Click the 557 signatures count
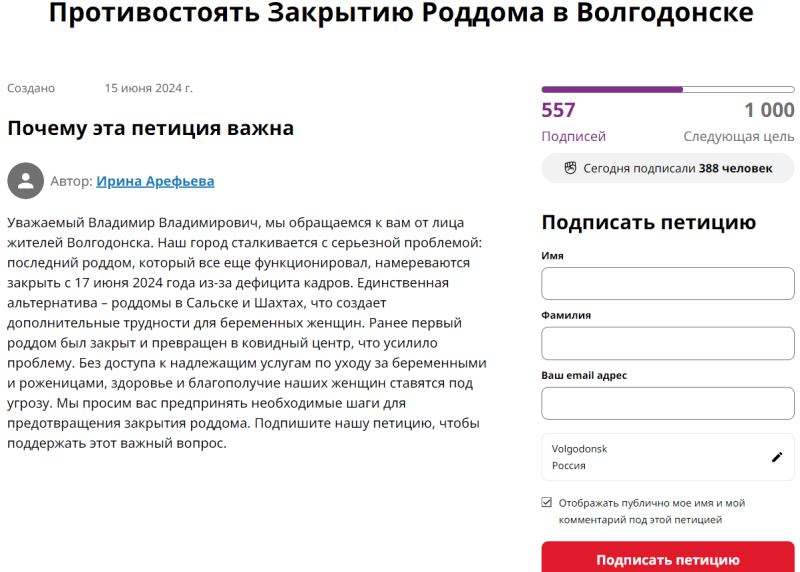Viewport: 800px width, 572px height. pos(558,110)
